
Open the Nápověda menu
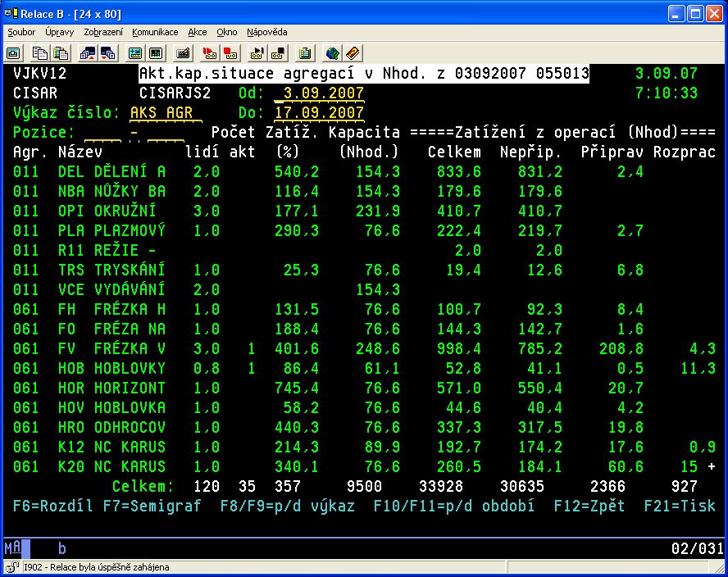point(267,32)
